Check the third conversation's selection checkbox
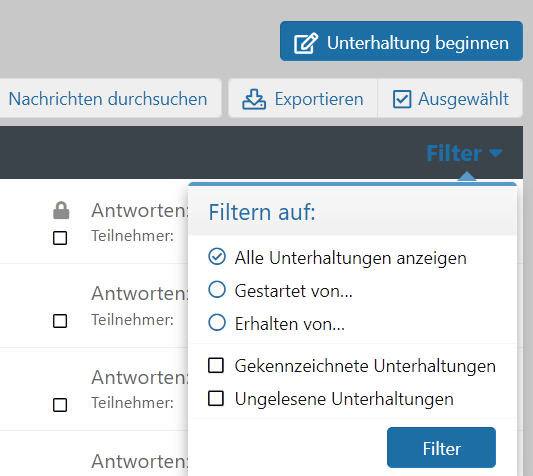 tap(60, 405)
